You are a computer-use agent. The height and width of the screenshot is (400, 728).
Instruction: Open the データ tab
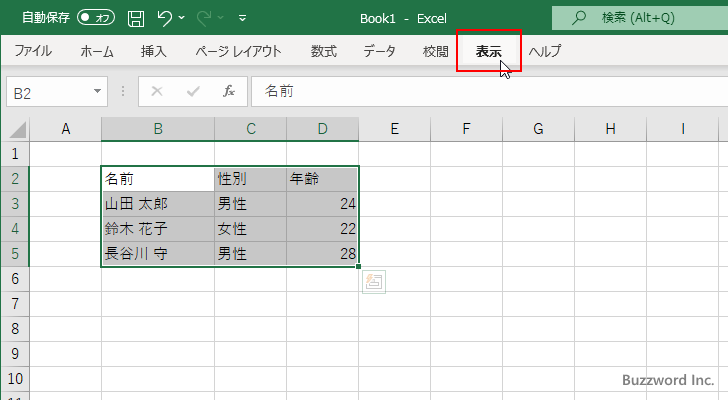pyautogui.click(x=379, y=51)
